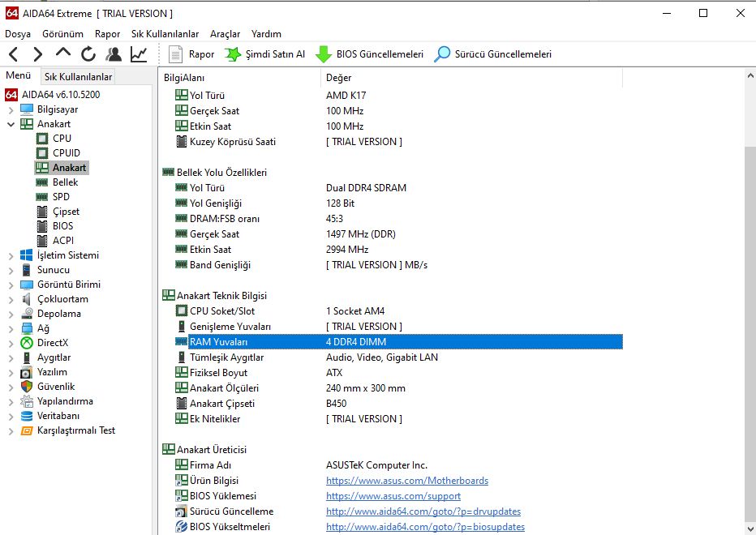Open the Yardım menu
Screen dimensions: 756x535
click(266, 34)
